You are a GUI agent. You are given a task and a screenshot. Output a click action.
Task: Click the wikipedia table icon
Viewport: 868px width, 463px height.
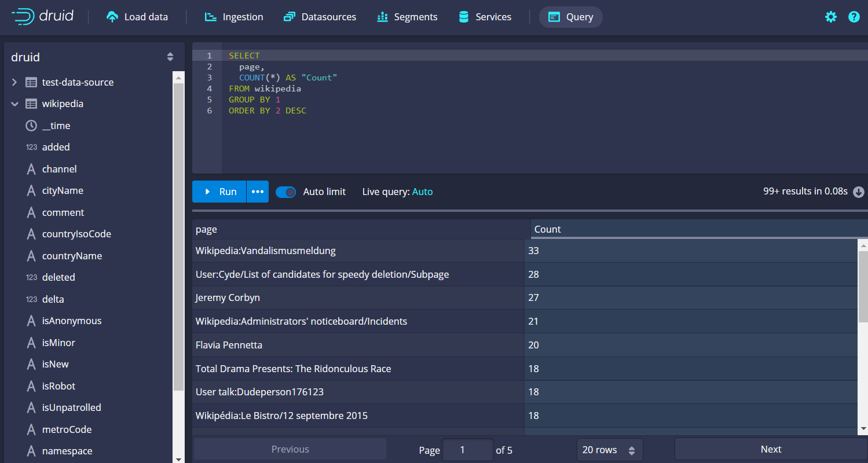coord(31,104)
